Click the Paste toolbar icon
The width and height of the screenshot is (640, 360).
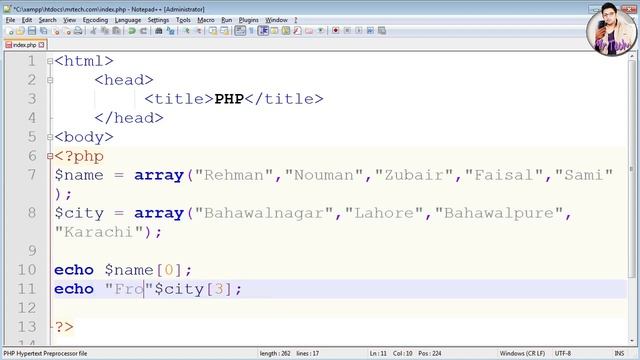(x=116, y=31)
